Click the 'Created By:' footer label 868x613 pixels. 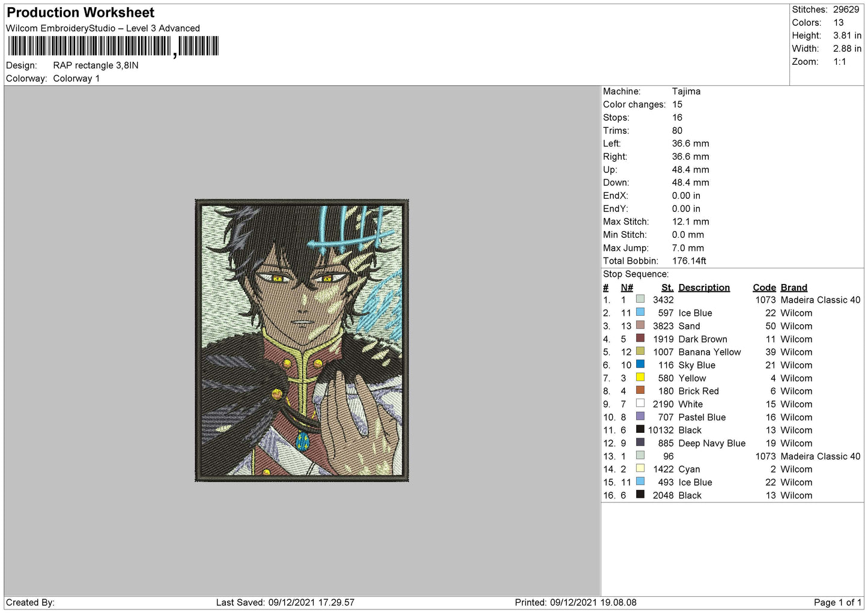(30, 602)
